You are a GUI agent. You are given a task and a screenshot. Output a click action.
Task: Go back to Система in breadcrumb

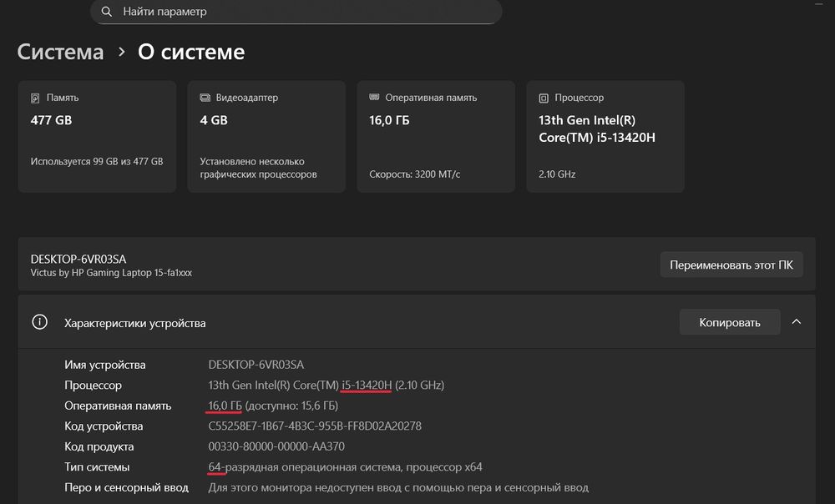click(x=60, y=52)
